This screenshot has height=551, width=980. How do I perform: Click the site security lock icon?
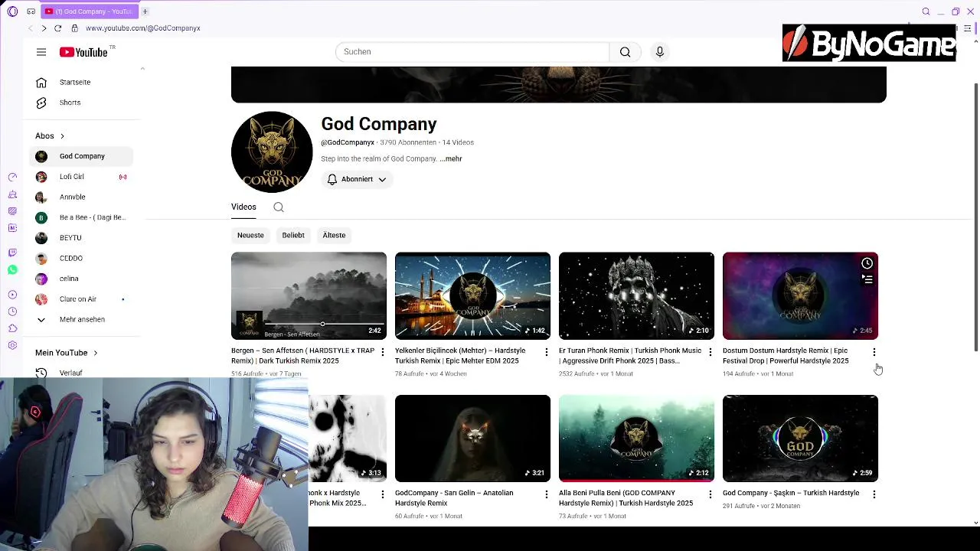click(x=74, y=28)
